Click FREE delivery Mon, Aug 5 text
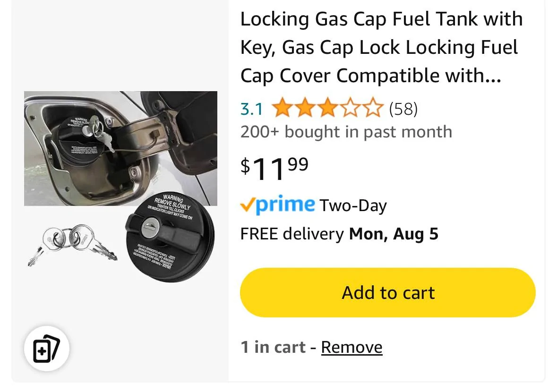This screenshot has height=392, width=557. (x=339, y=234)
